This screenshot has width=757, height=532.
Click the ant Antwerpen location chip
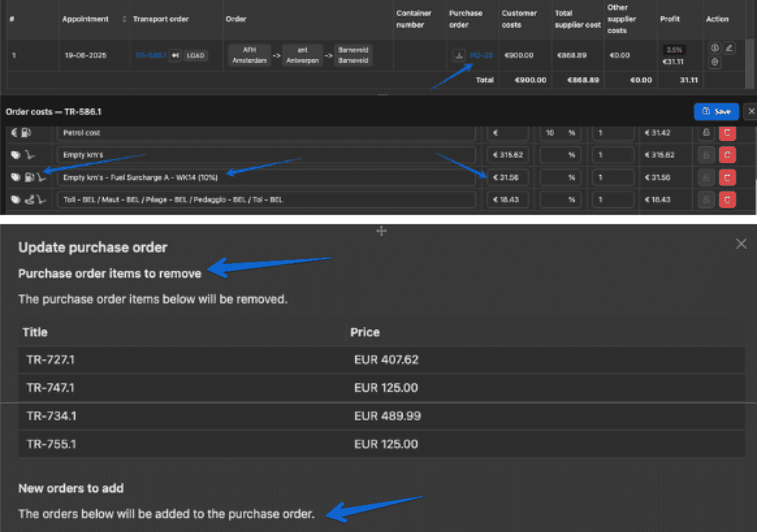coord(302,55)
